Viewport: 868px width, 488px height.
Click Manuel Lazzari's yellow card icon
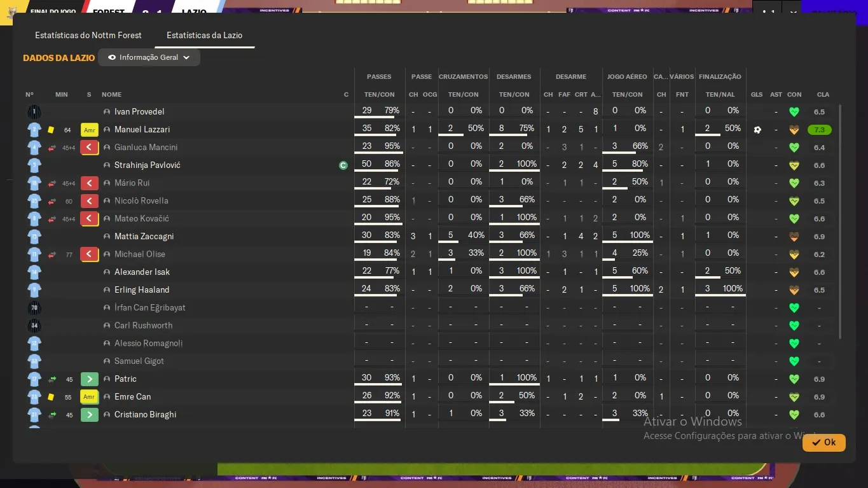pyautogui.click(x=51, y=130)
